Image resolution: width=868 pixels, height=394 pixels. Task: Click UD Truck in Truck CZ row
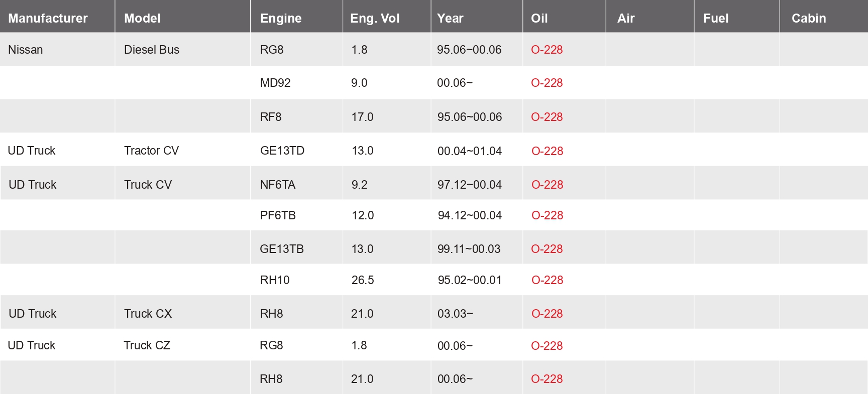click(x=32, y=345)
